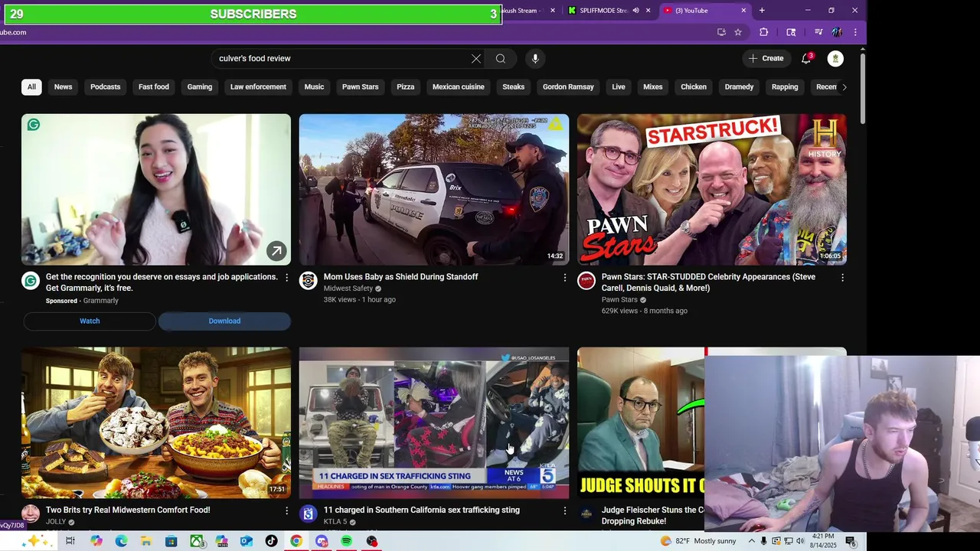980x551 pixels.
Task: Open more options for Pawn Stars video
Action: 843,278
